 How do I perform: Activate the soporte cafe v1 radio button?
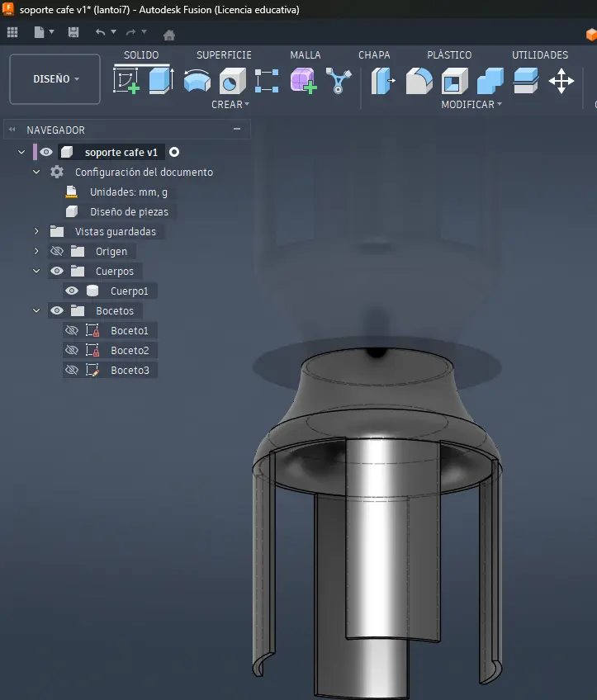point(174,152)
